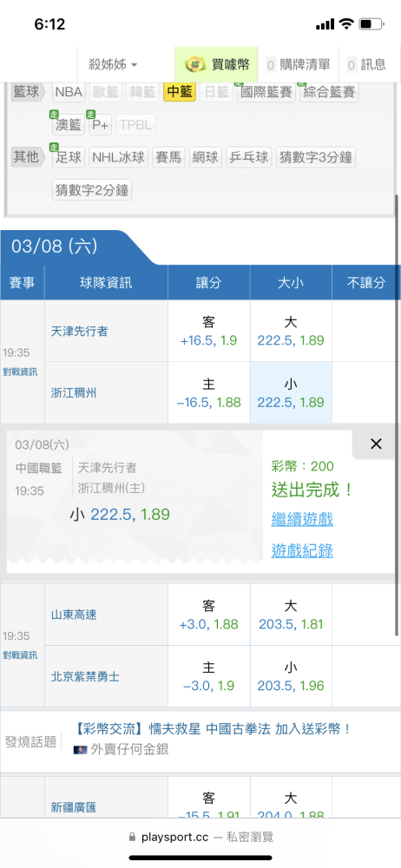Click 繼續遊戲 link
The image size is (401, 868).
302,519
